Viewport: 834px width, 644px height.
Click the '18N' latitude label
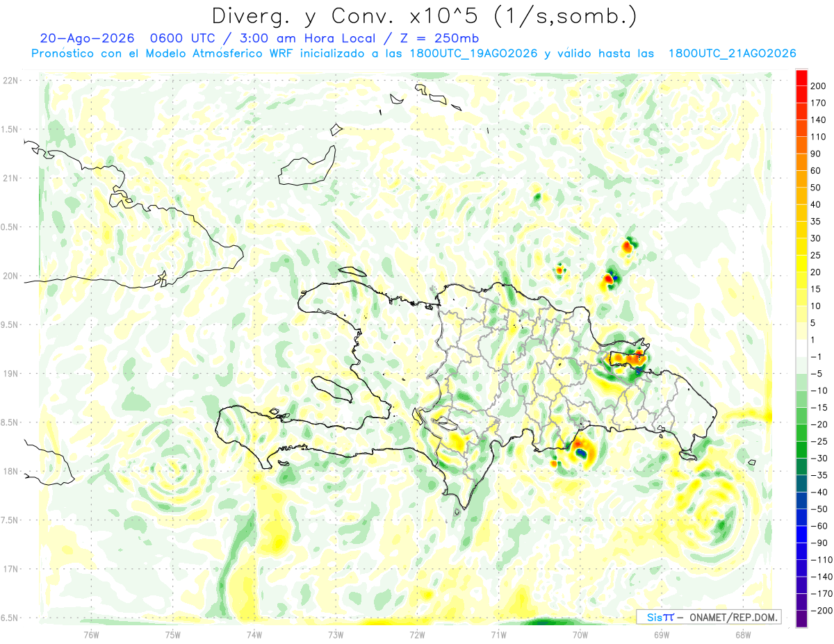click(10, 471)
